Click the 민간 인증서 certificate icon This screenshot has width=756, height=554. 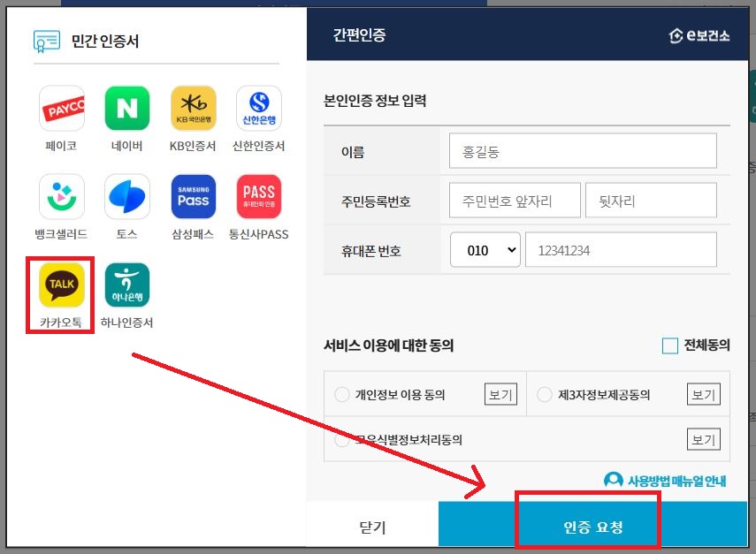[x=47, y=42]
